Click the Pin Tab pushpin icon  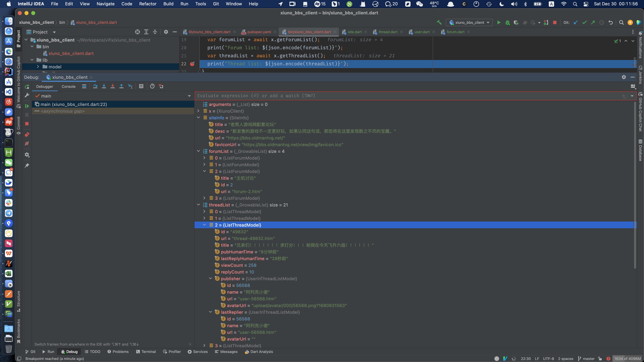[27, 165]
